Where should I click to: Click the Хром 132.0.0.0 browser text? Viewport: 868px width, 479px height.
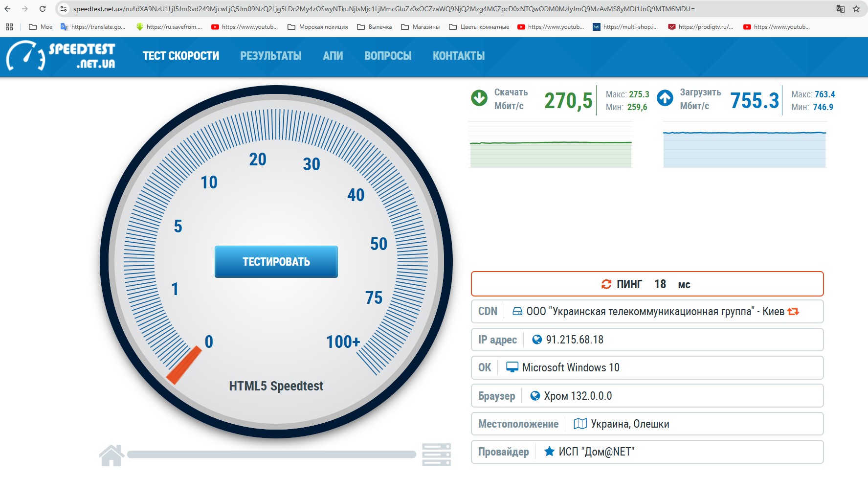click(578, 396)
